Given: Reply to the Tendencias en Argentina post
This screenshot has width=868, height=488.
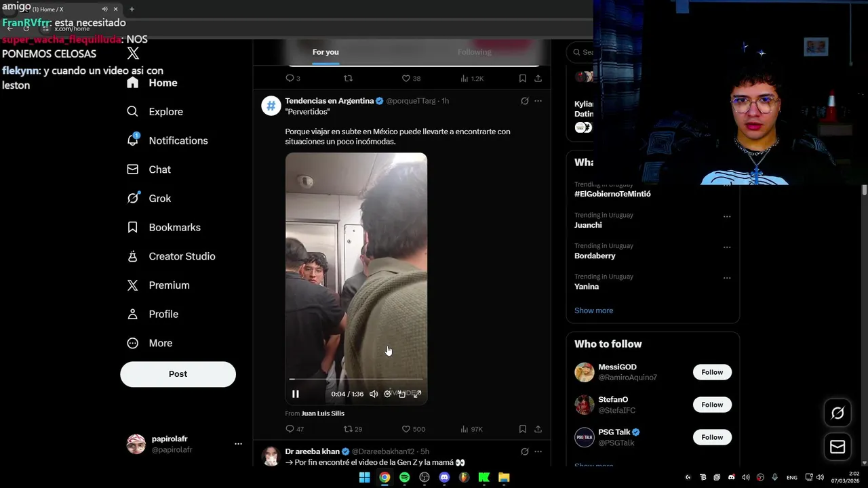Looking at the screenshot, I should [294, 429].
